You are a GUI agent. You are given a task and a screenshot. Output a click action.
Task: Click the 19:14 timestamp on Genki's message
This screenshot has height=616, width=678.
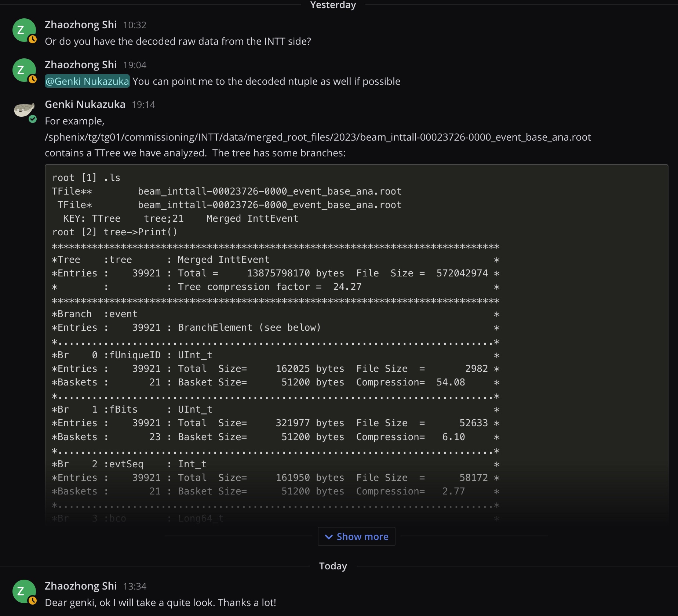pyautogui.click(x=143, y=105)
